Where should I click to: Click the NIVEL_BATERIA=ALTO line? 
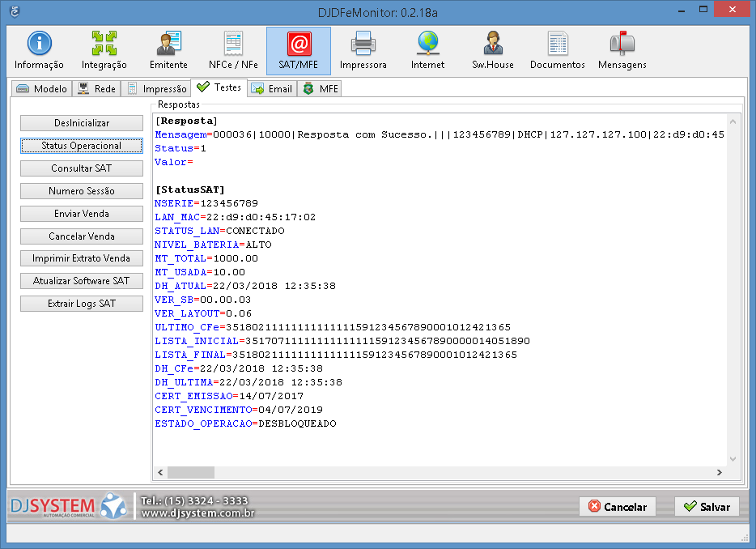tap(213, 245)
